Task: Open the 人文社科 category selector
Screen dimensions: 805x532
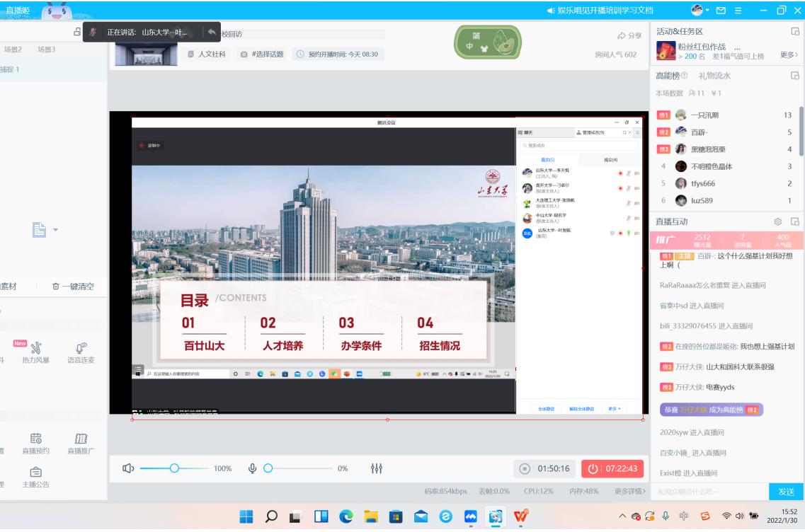Action: pos(207,54)
